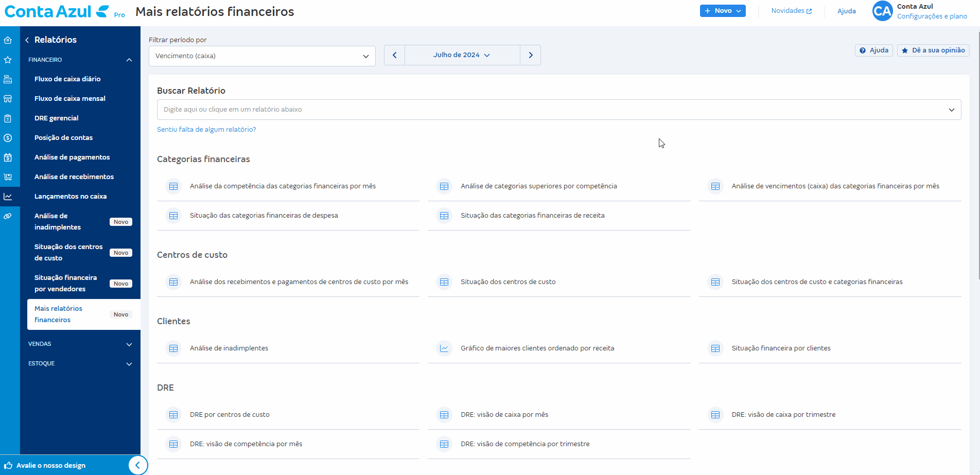
Task: Click the home icon in the sidebar
Action: pyautogui.click(x=8, y=40)
